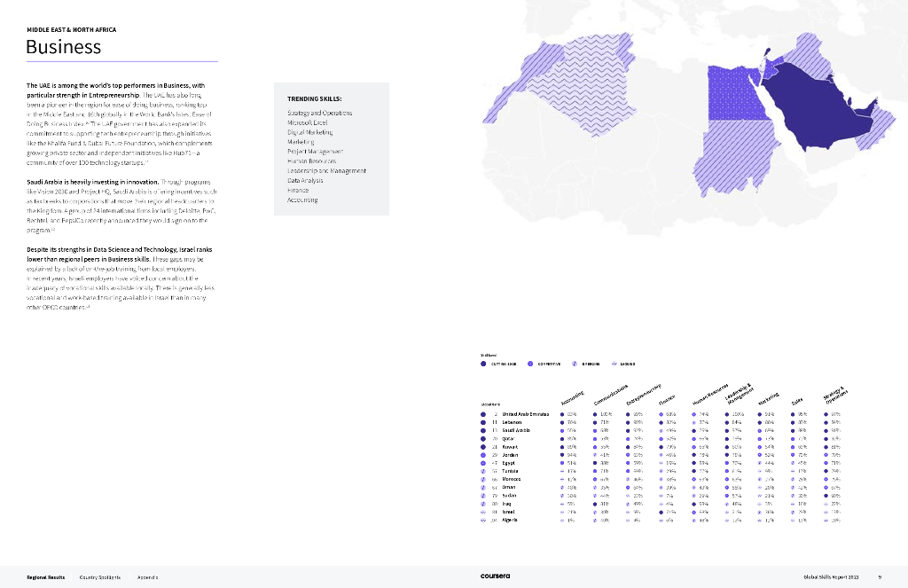This screenshot has height=588, width=908.
Task: Click the Lebanon row name
Action: [512, 422]
